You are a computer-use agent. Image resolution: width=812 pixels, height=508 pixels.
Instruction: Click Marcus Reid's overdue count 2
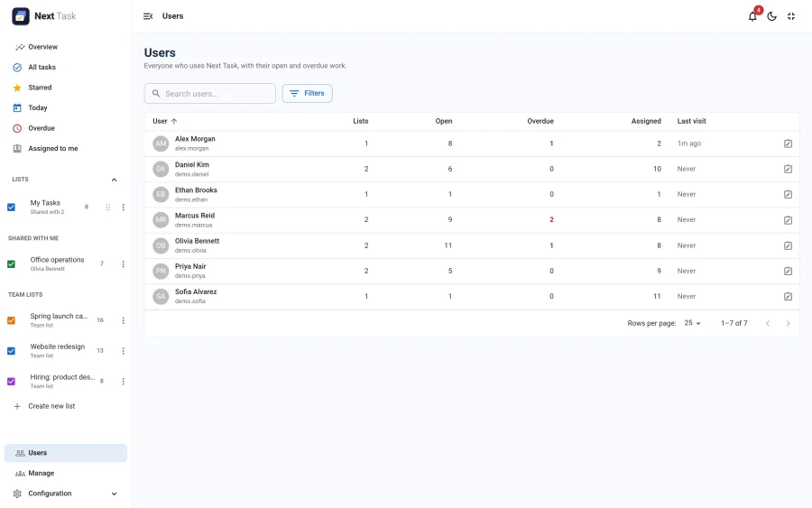551,219
